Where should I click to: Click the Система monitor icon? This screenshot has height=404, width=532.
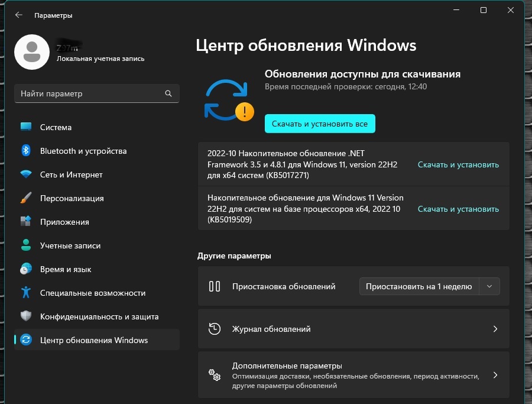[26, 127]
